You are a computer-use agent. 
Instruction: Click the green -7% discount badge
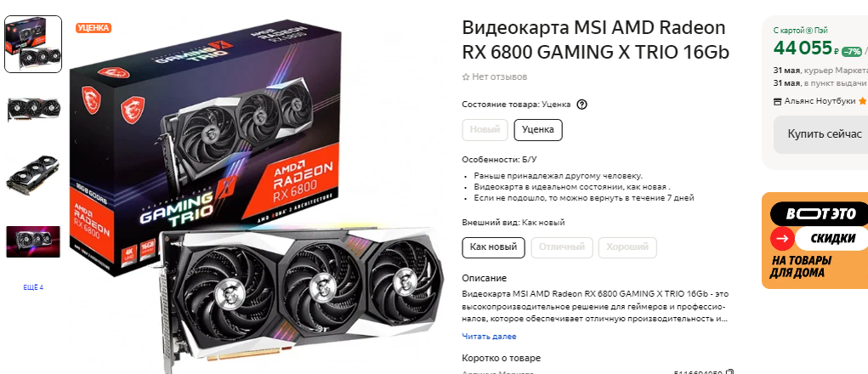pos(851,52)
